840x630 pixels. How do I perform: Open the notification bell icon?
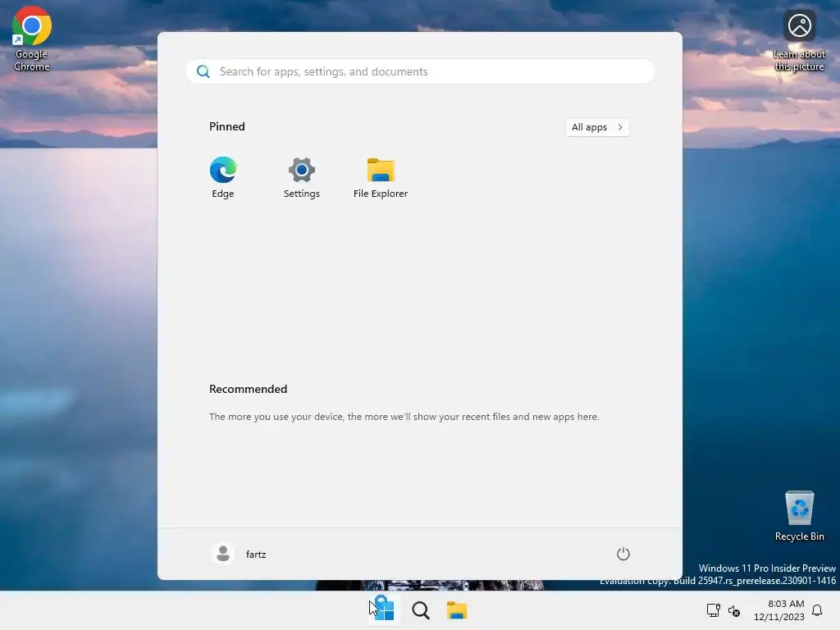pos(818,610)
